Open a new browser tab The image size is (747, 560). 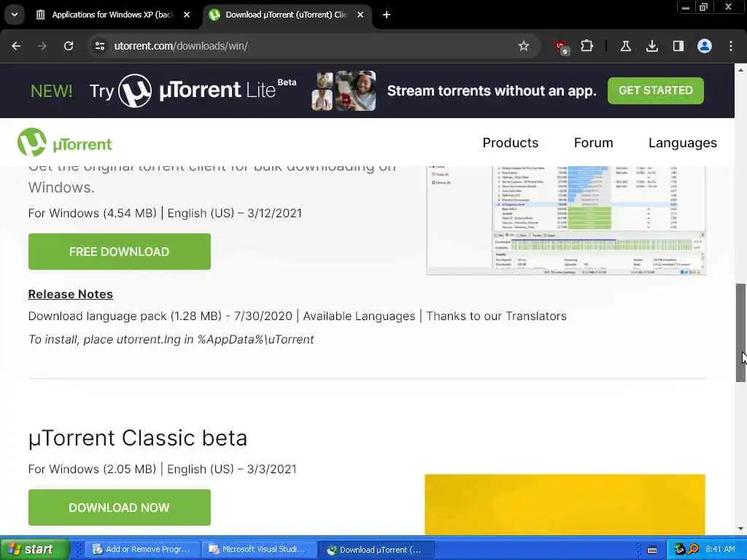tap(387, 15)
